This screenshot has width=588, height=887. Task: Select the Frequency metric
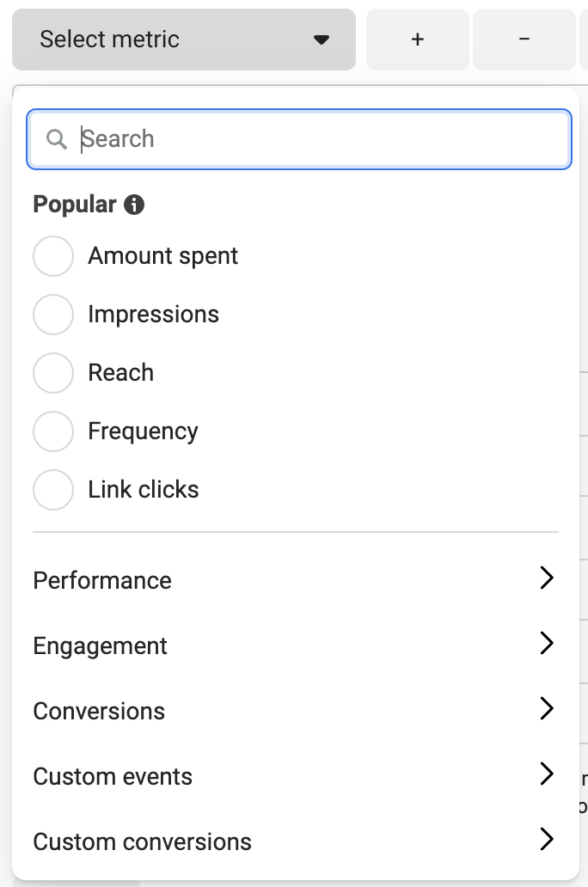tap(53, 431)
